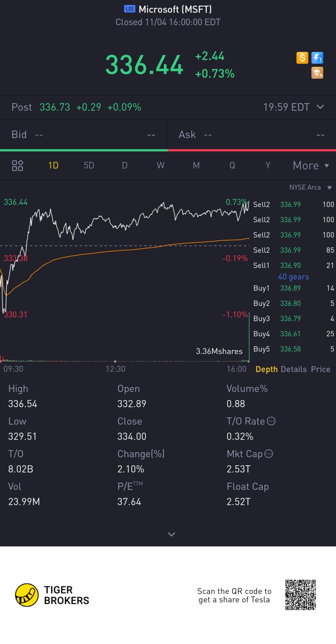
Task: Tap the Tiger Brokers logo
Action: tap(52, 595)
